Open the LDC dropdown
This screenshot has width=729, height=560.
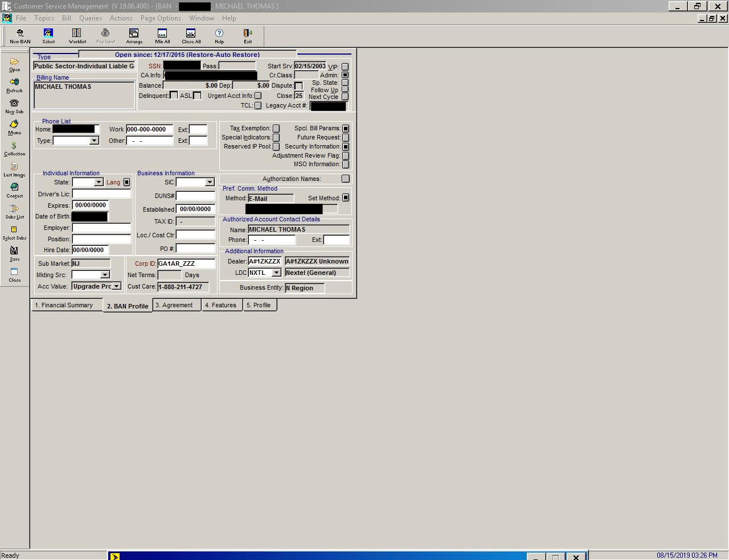click(x=276, y=273)
